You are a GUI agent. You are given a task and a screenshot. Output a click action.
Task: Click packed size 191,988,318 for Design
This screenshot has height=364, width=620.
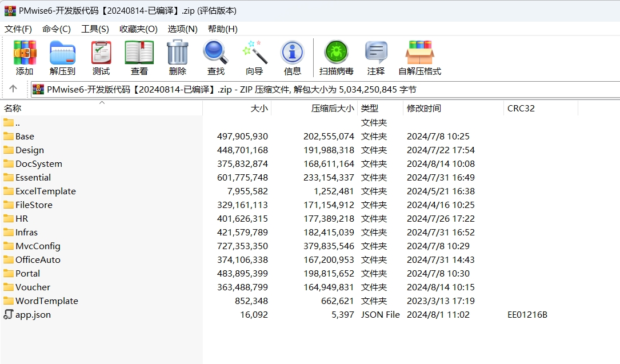tap(329, 150)
